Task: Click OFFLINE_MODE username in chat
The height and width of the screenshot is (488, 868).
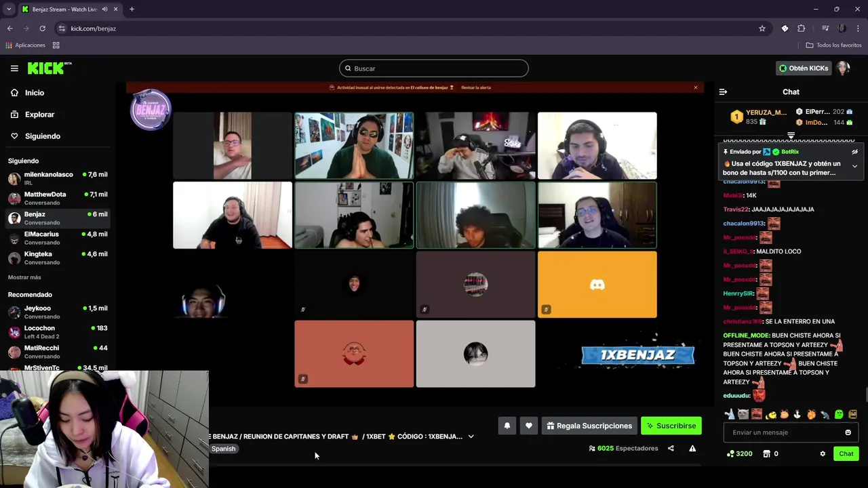Action: 746,335
